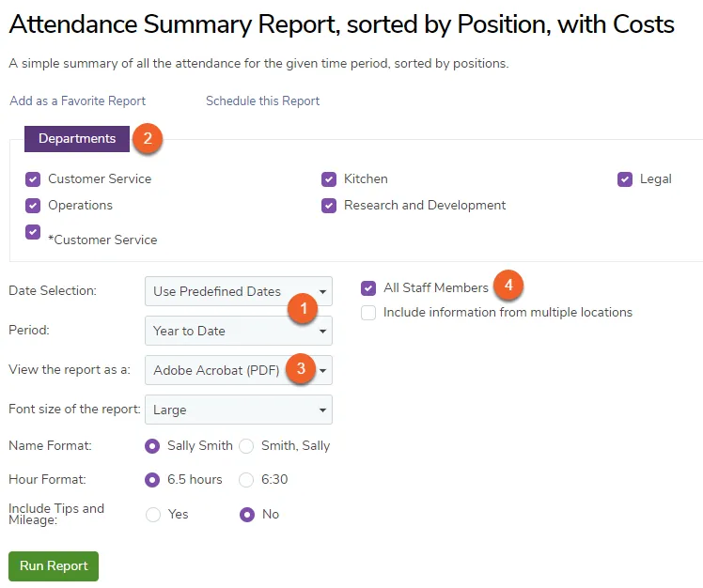The image size is (703, 588).
Task: Click the Include information from multiple locations label
Action: [x=508, y=312]
